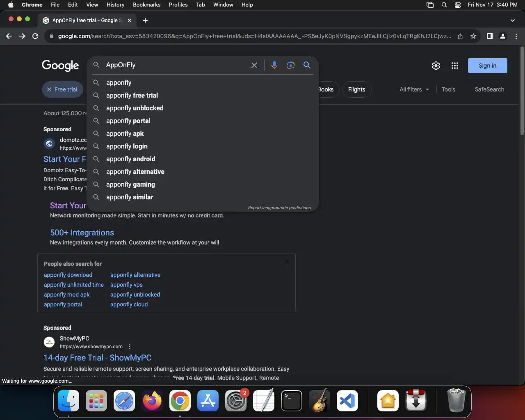Reload the page
The image size is (525, 420).
pos(35,36)
